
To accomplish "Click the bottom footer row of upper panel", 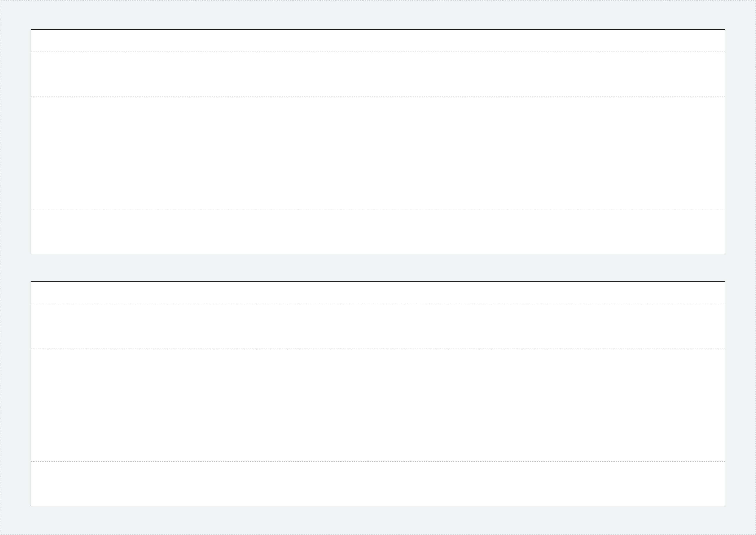I will (378, 231).
